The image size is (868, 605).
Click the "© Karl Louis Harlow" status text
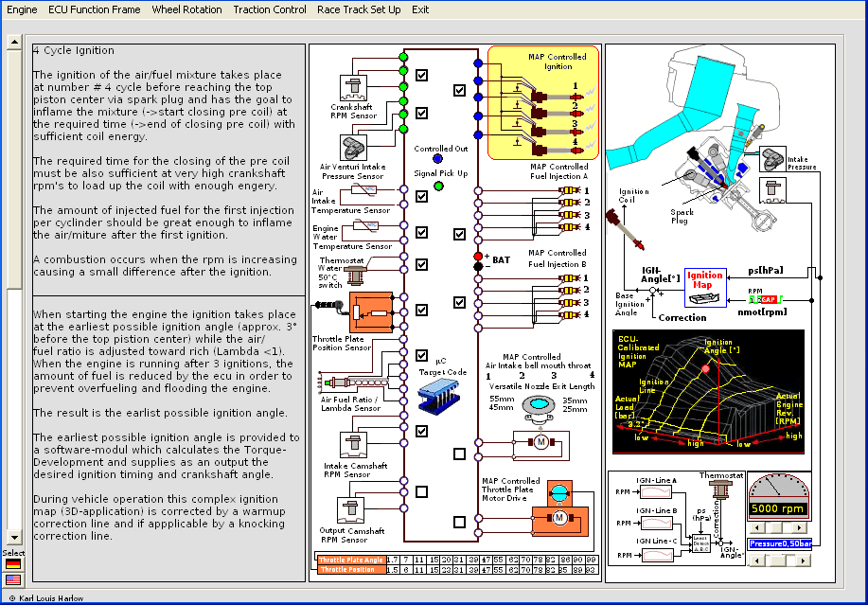click(x=46, y=598)
